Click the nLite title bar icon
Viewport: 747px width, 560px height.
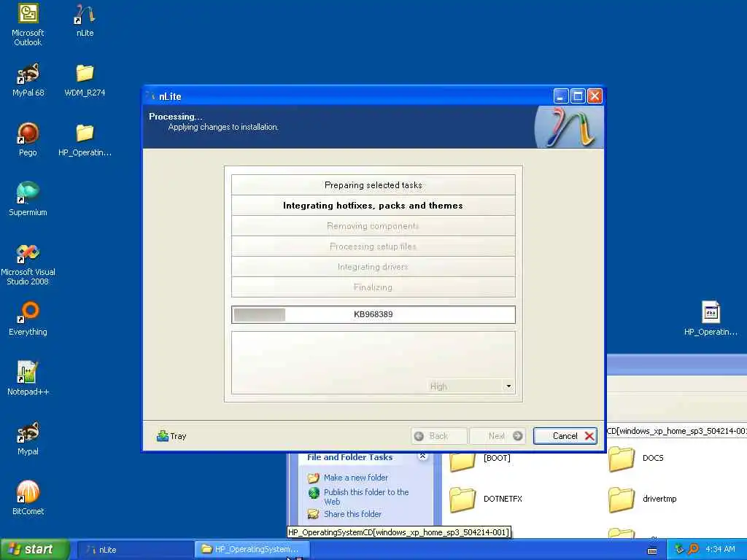(x=152, y=96)
